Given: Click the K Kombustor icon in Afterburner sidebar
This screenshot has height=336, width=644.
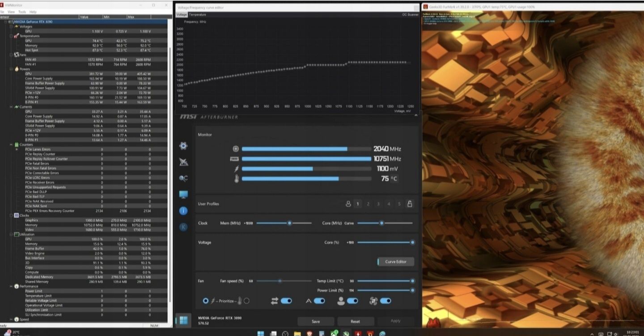Looking at the screenshot, I should point(183,227).
